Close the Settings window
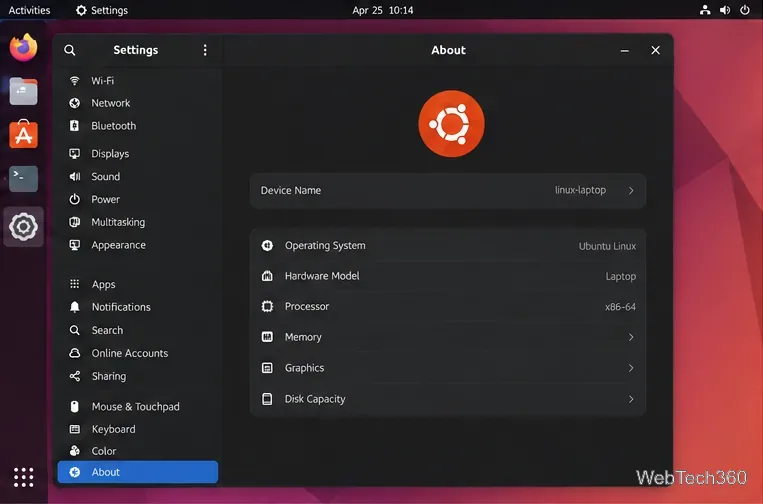 tap(655, 51)
